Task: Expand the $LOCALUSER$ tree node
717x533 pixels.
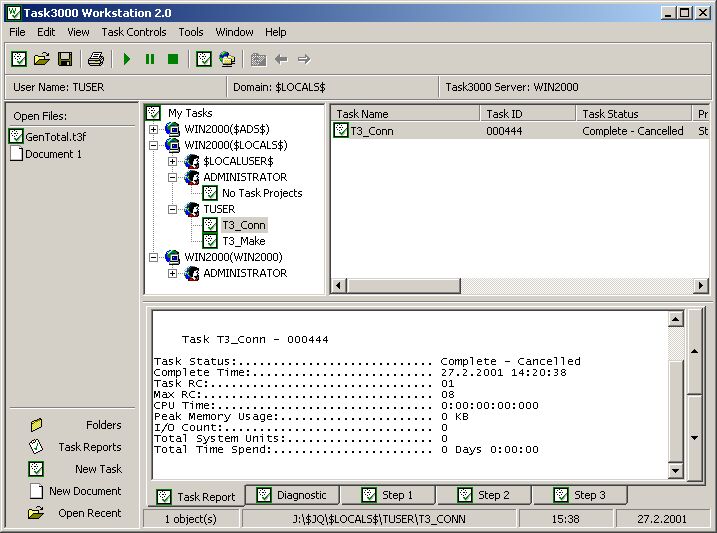Action: pos(173,161)
